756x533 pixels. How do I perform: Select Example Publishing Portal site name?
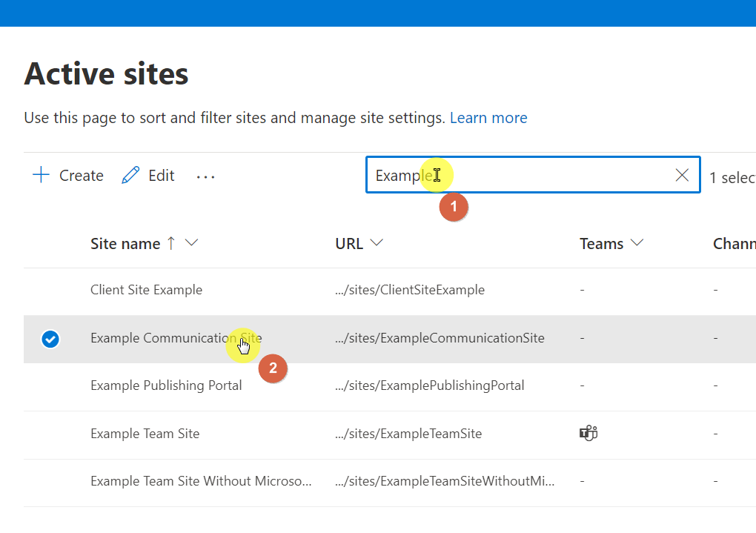click(166, 386)
